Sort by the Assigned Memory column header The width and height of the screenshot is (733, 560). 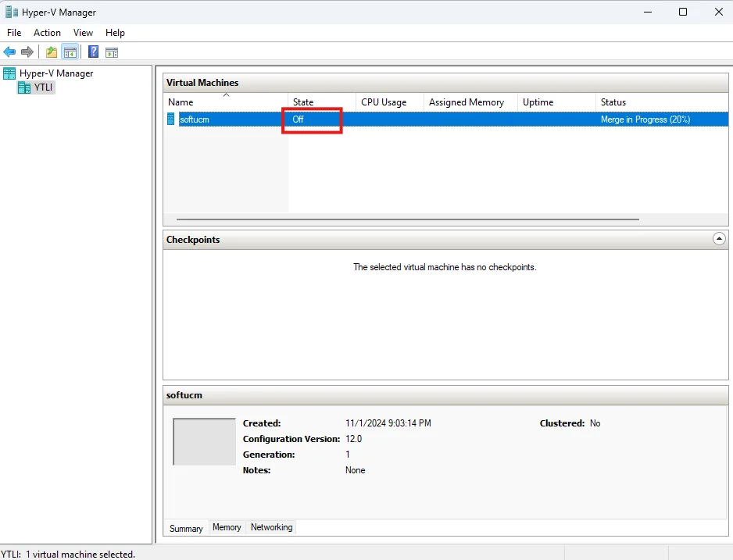coord(470,102)
